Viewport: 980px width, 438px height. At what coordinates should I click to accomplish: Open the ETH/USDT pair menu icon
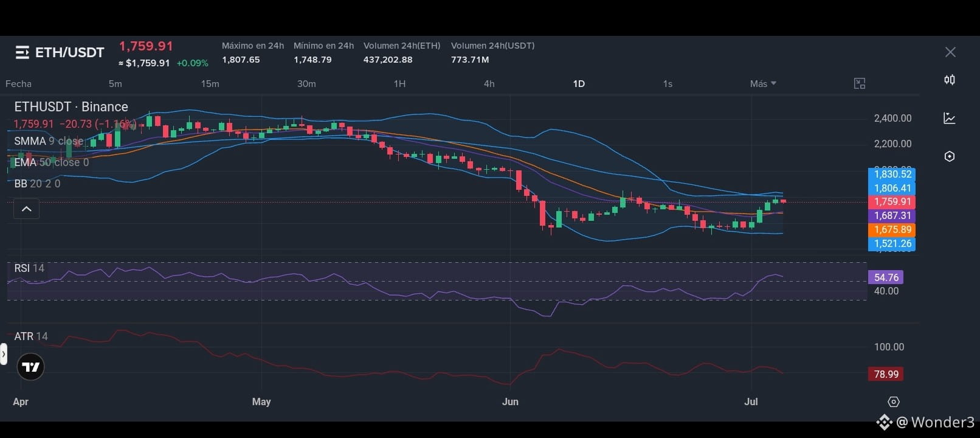22,52
